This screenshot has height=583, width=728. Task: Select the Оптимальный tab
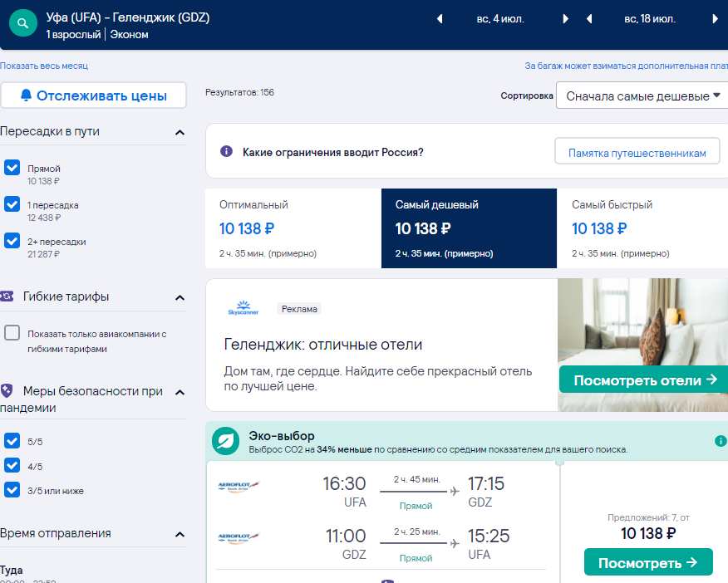pyautogui.click(x=293, y=228)
